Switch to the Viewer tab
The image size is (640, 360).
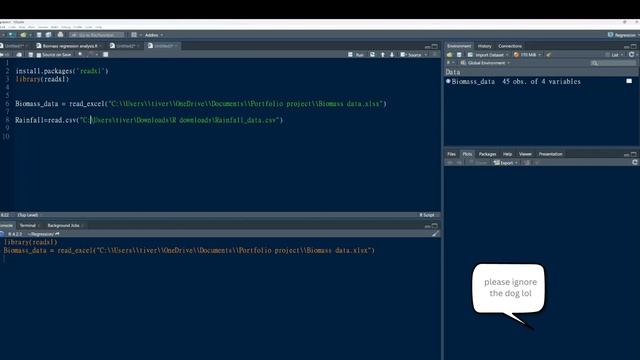(x=525, y=154)
